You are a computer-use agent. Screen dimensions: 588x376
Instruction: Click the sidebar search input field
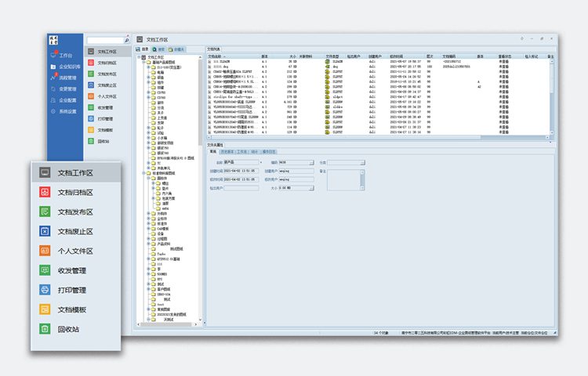[104, 39]
